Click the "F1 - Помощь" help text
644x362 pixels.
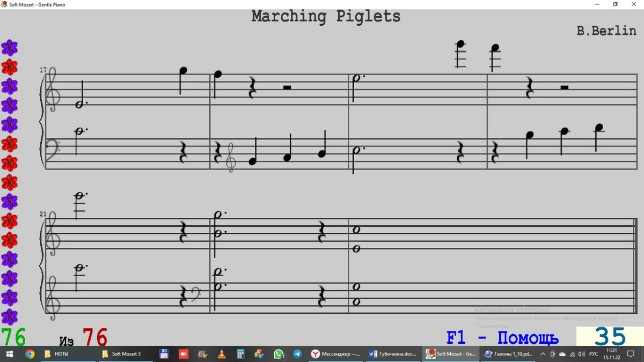[502, 338]
